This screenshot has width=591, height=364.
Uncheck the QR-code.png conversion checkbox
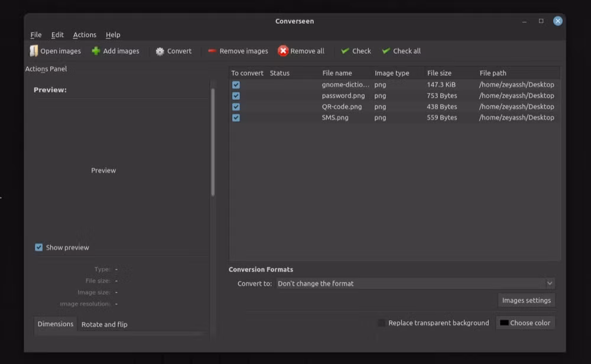point(236,106)
